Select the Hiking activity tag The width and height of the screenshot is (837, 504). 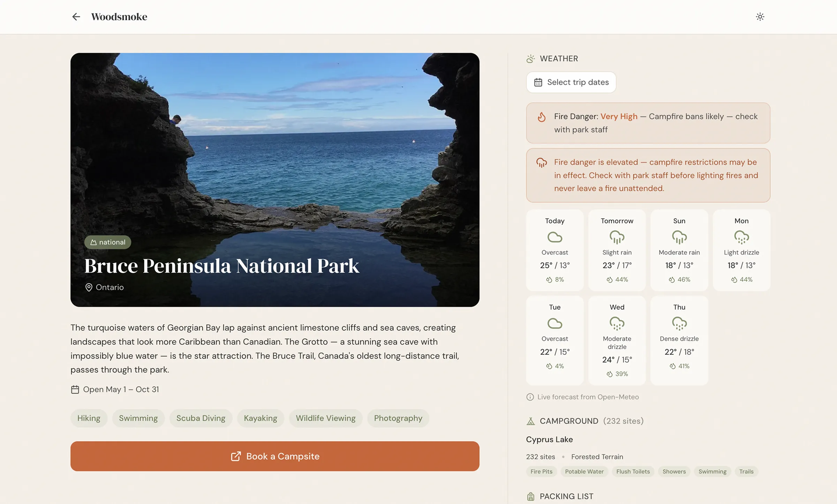pos(89,418)
